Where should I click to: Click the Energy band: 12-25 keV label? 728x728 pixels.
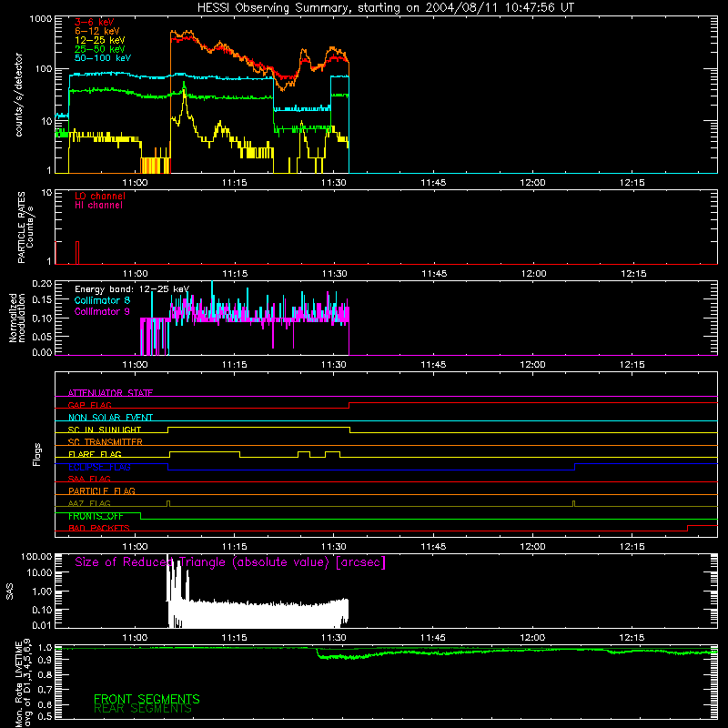pyautogui.click(x=132, y=289)
